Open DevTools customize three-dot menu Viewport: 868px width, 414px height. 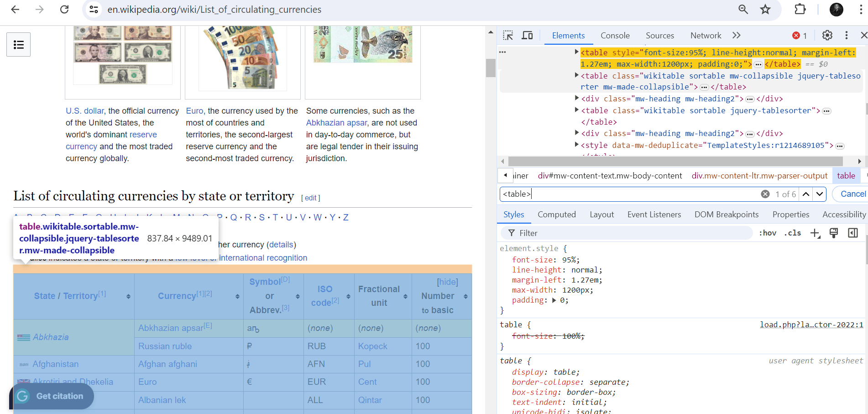pyautogui.click(x=847, y=35)
